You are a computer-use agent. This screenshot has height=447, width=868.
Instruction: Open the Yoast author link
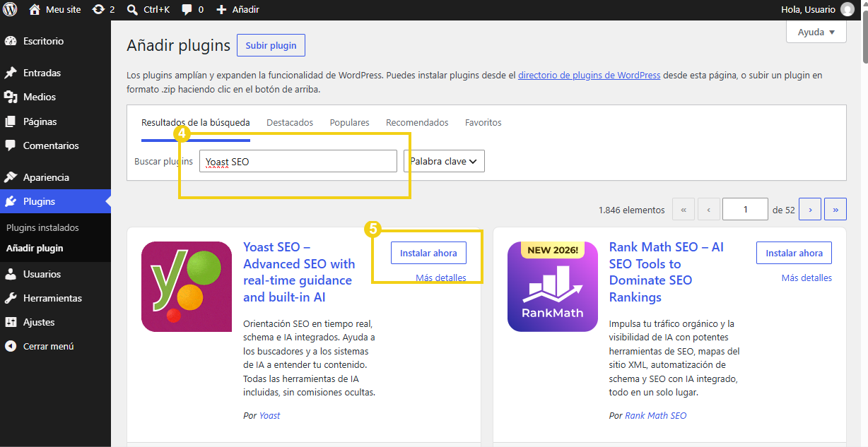[269, 415]
